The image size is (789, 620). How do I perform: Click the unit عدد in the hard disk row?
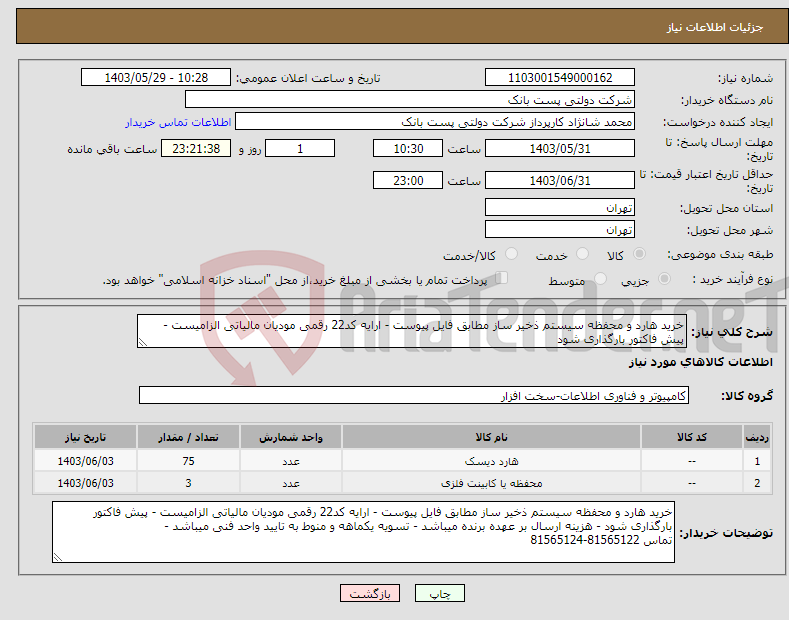[291, 461]
